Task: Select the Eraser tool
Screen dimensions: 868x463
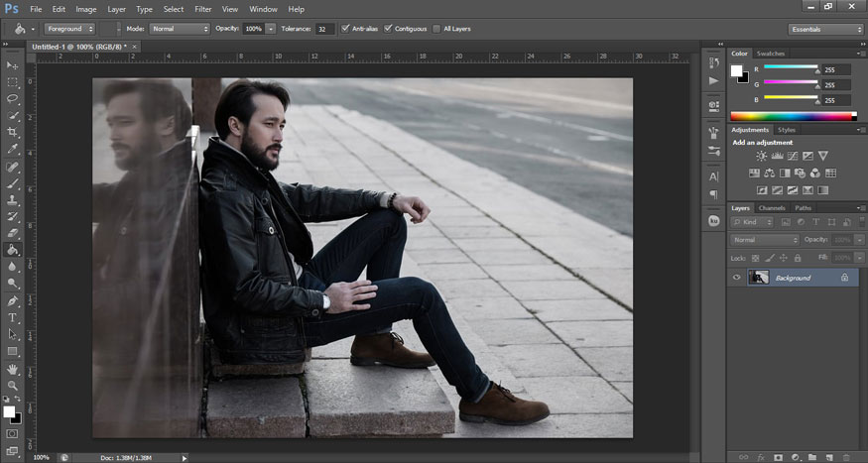Action: pos(12,233)
